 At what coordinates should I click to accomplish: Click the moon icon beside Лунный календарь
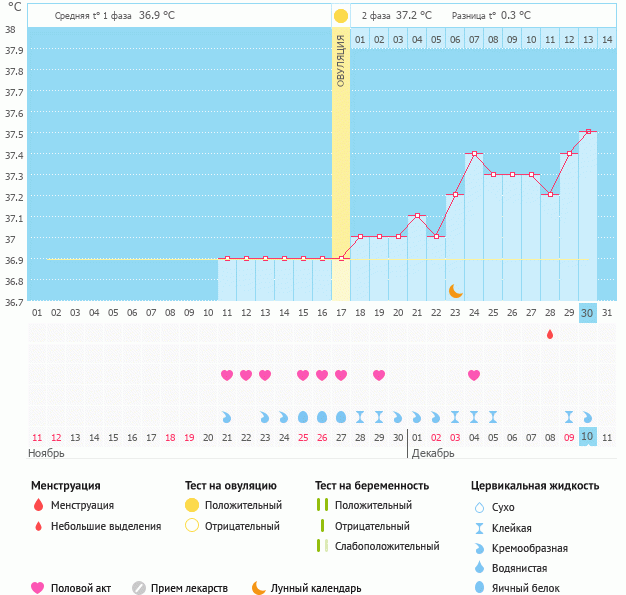[259, 588]
